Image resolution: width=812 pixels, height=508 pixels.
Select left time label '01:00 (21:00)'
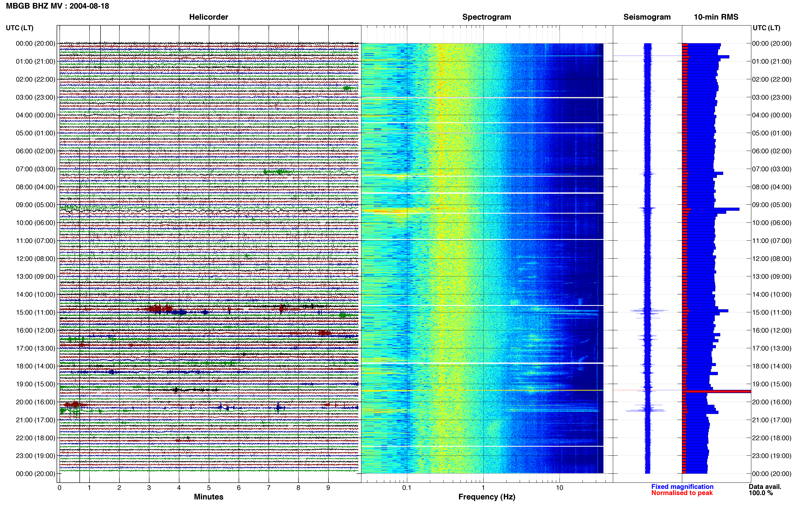36,61
